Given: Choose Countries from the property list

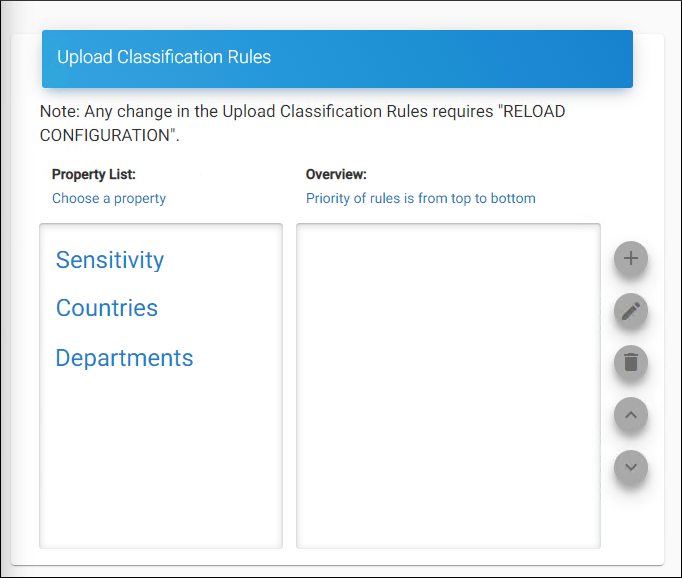Looking at the screenshot, I should (x=107, y=308).
